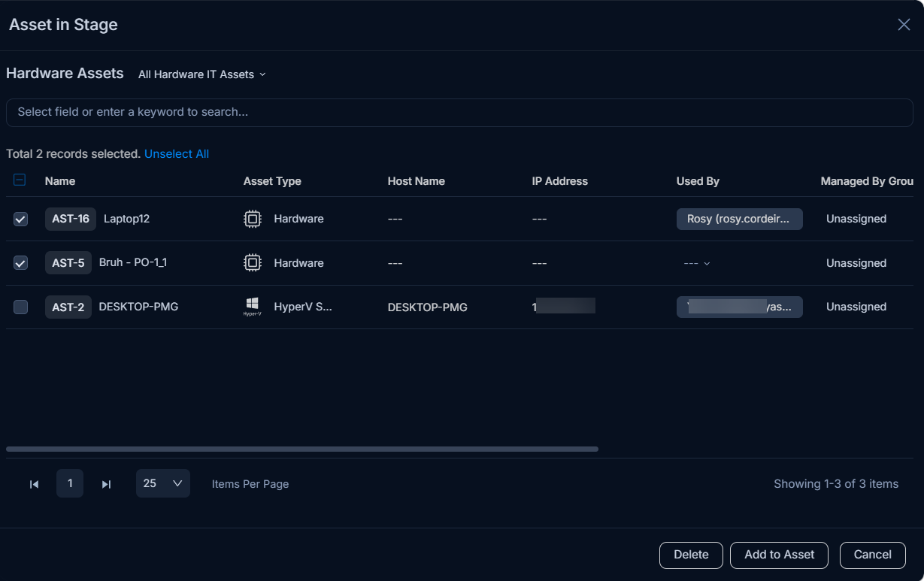Sort by the Asset Type column header

click(272, 181)
